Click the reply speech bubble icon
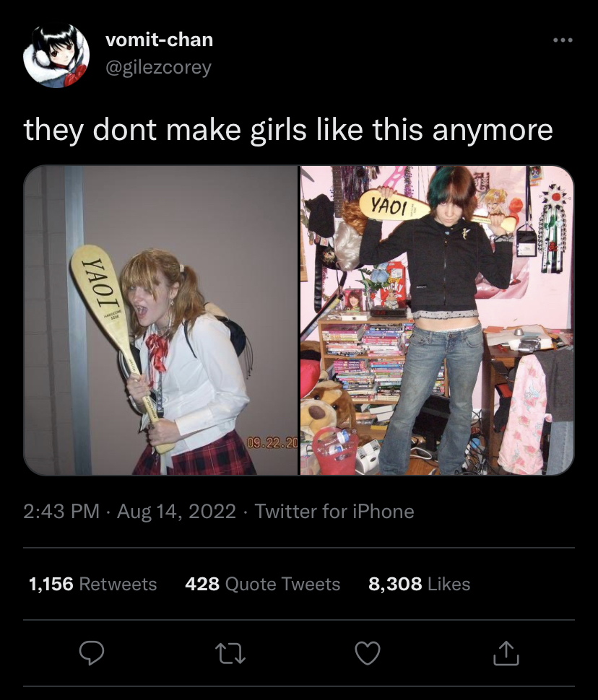This screenshot has width=598, height=700. point(92,653)
